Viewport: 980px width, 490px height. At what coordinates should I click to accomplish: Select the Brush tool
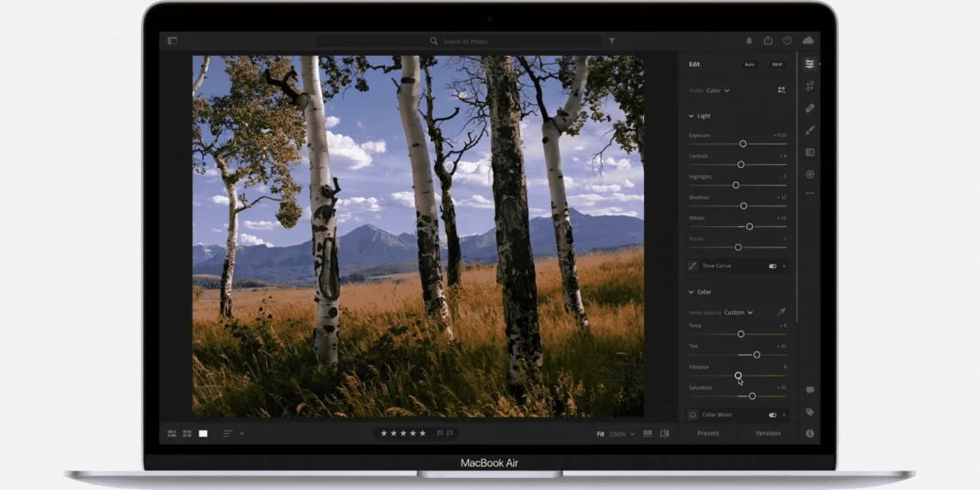(x=810, y=130)
